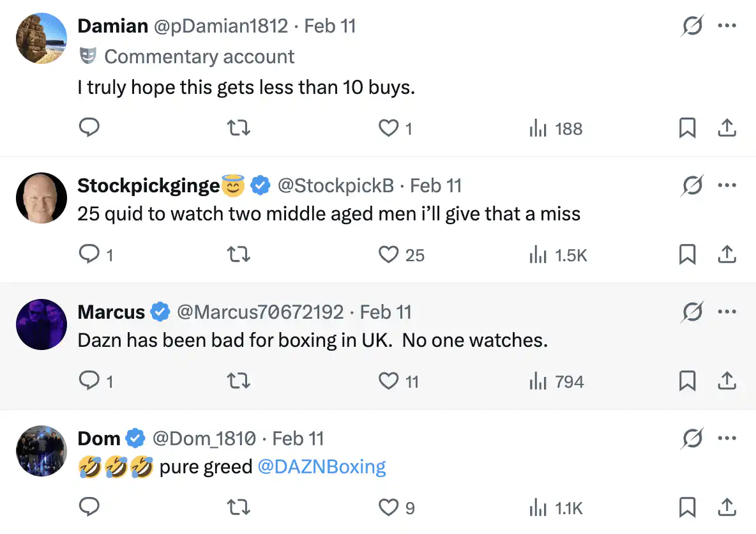Like Marcus's tweet about Dazn

tap(389, 381)
